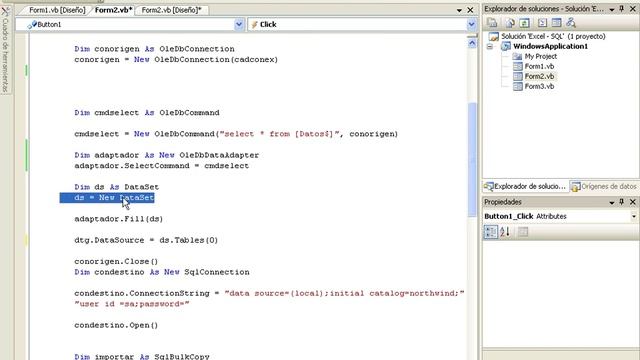
Task: Pin the Propiedades panel
Action: (x=622, y=202)
